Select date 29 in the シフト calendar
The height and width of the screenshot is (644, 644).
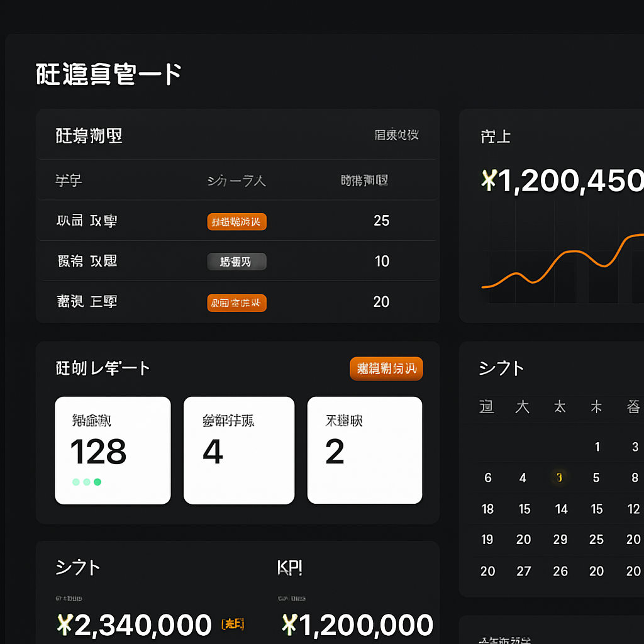[560, 539]
